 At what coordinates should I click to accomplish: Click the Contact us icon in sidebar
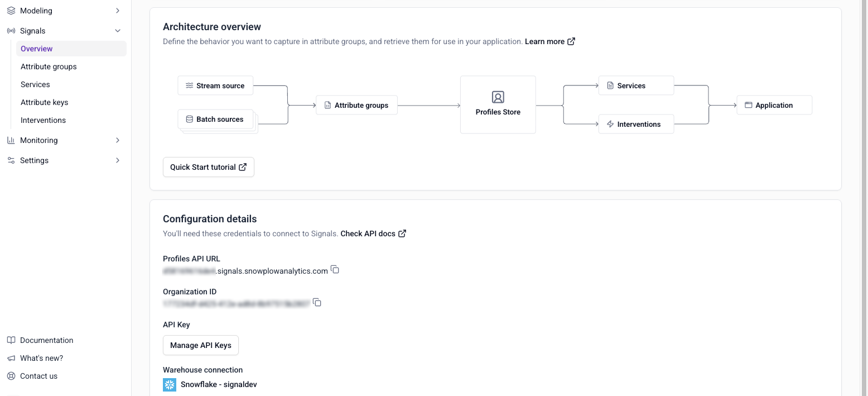11,375
